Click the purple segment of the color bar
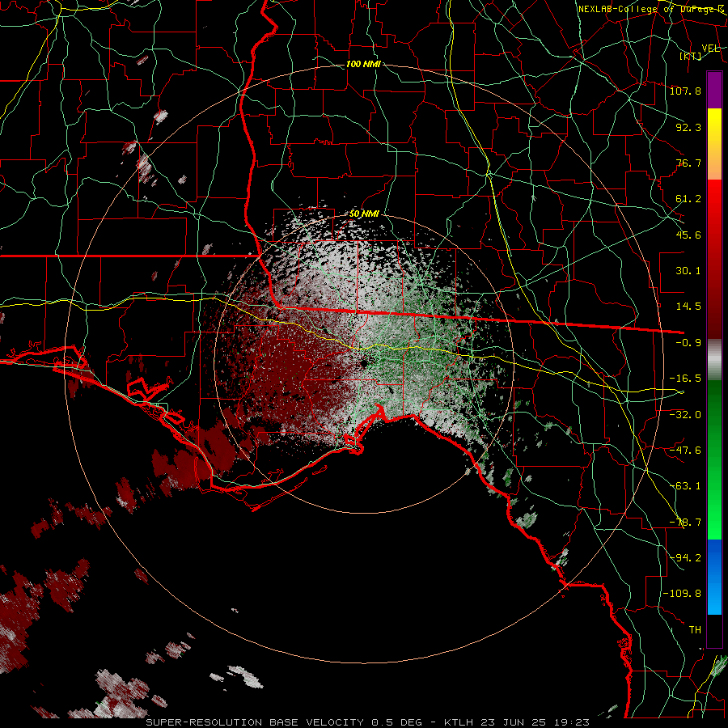Image resolution: width=728 pixels, height=728 pixels. [714, 91]
